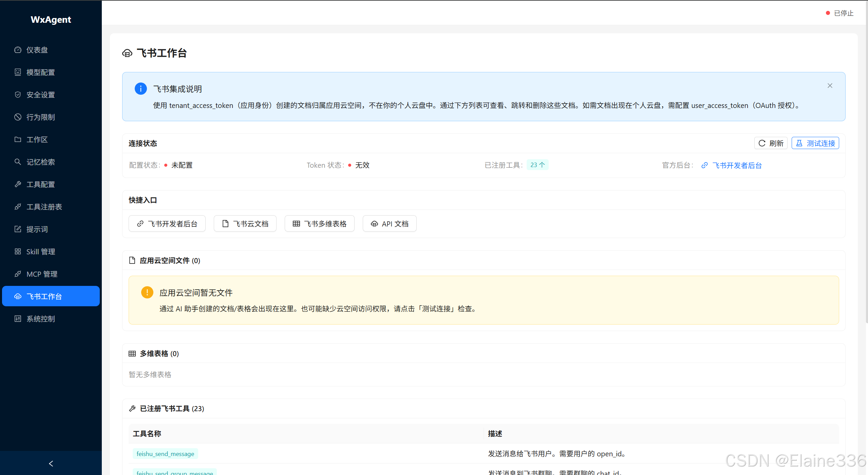This screenshot has height=475, width=868.
Task: Click the file icon beside 应用云空间文件 (0)
Action: point(132,260)
